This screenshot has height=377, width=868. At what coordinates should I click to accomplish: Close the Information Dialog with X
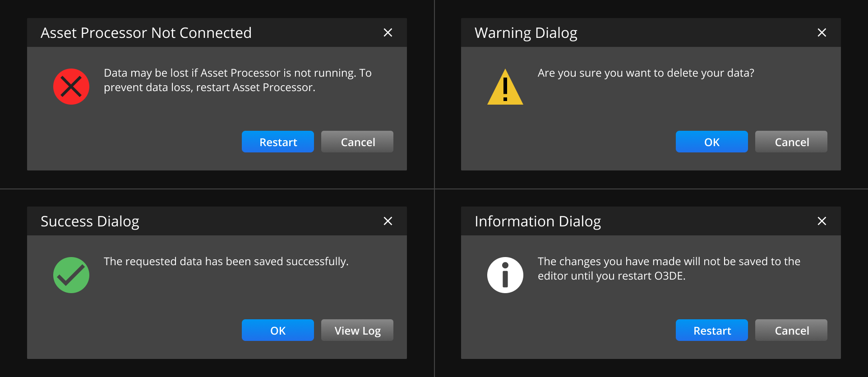pyautogui.click(x=822, y=221)
